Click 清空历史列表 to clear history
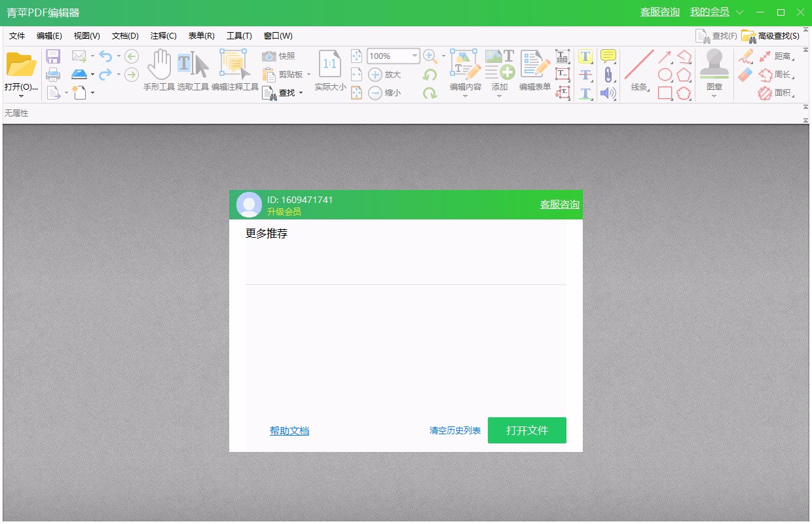Screen dimensions: 812x524 [x=454, y=430]
